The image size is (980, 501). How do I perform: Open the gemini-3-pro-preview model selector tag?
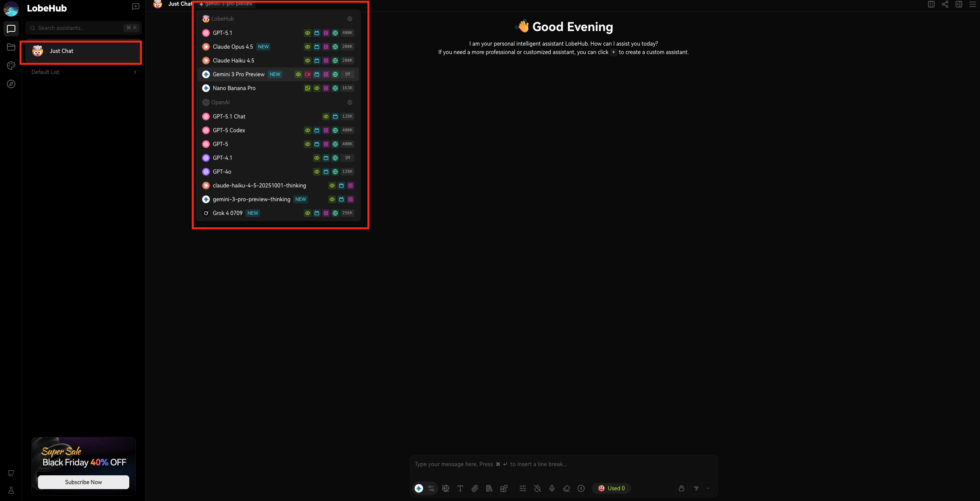click(226, 4)
